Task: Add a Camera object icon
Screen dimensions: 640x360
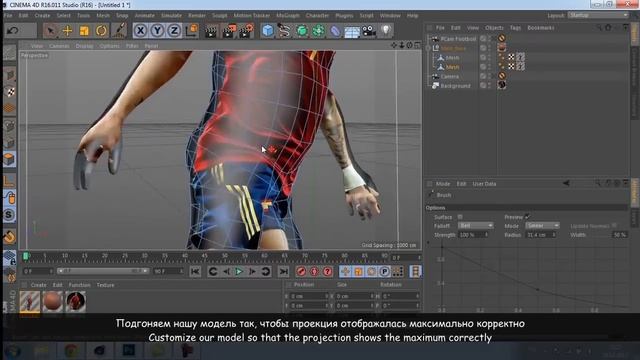Action: [x=369, y=31]
